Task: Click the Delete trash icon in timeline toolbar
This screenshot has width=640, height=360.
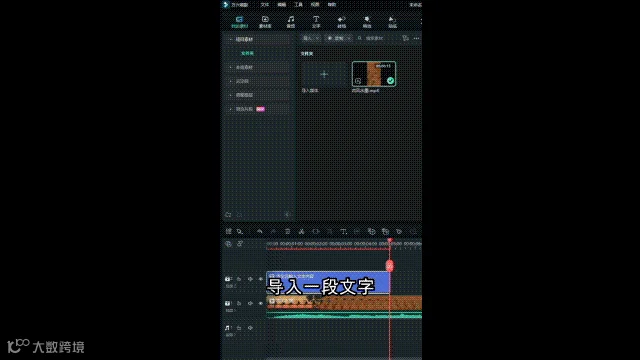Action: pyautogui.click(x=287, y=231)
